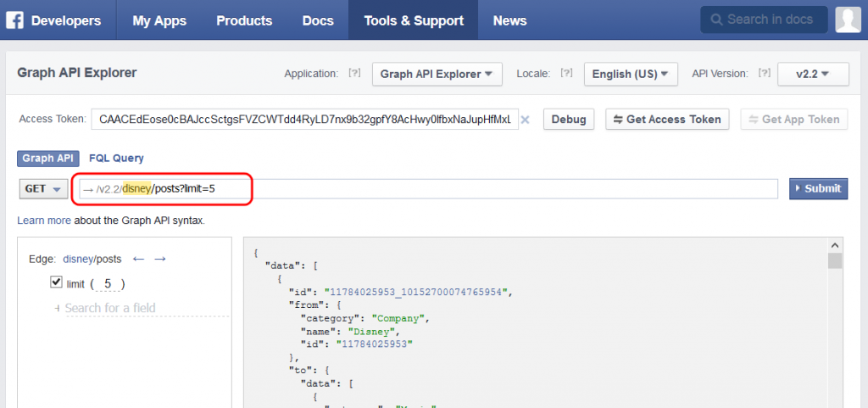Go to previous edge with left arrow
868x408 pixels.
(x=139, y=259)
